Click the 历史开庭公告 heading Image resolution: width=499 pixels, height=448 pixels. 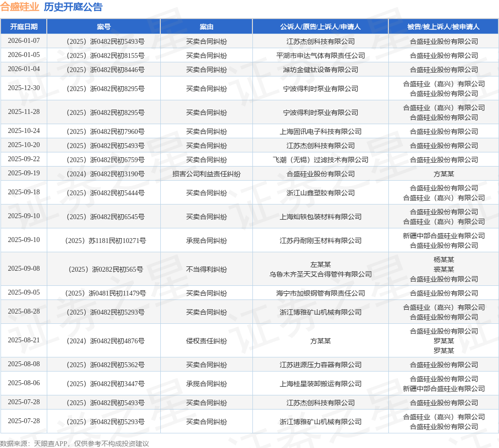[x=73, y=7]
